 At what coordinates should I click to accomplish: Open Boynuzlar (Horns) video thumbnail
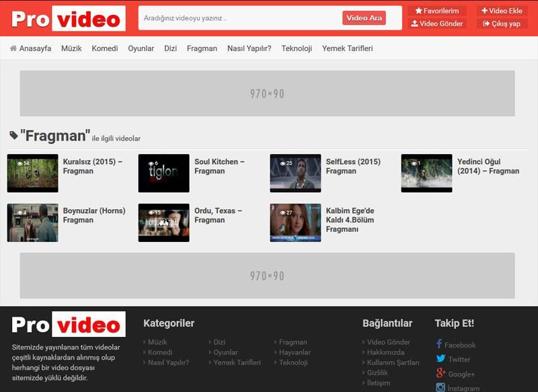coord(32,223)
